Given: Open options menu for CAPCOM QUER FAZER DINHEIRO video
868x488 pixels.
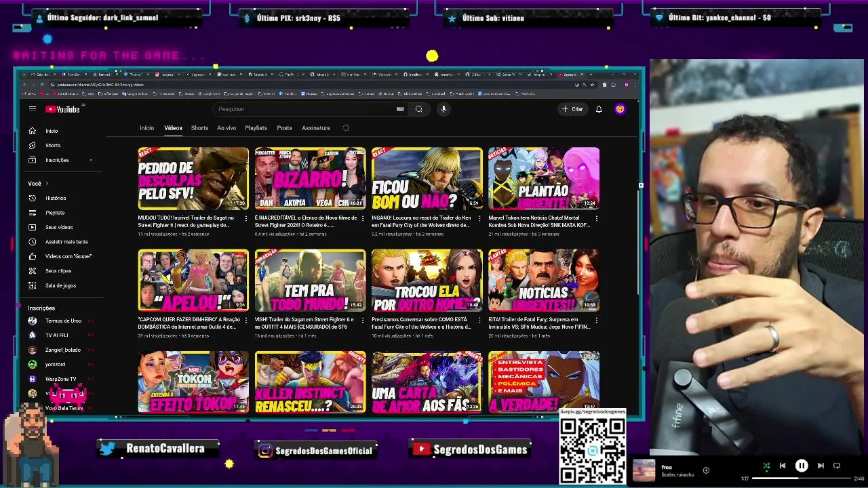Looking at the screenshot, I should pos(246,320).
